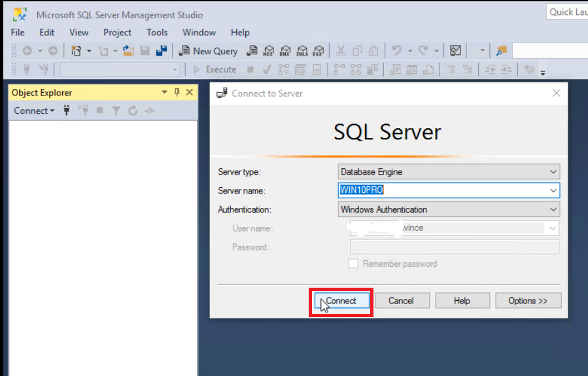Screen dimensions: 588x376
Task: Expand the Server type dropdown
Action: tap(553, 172)
